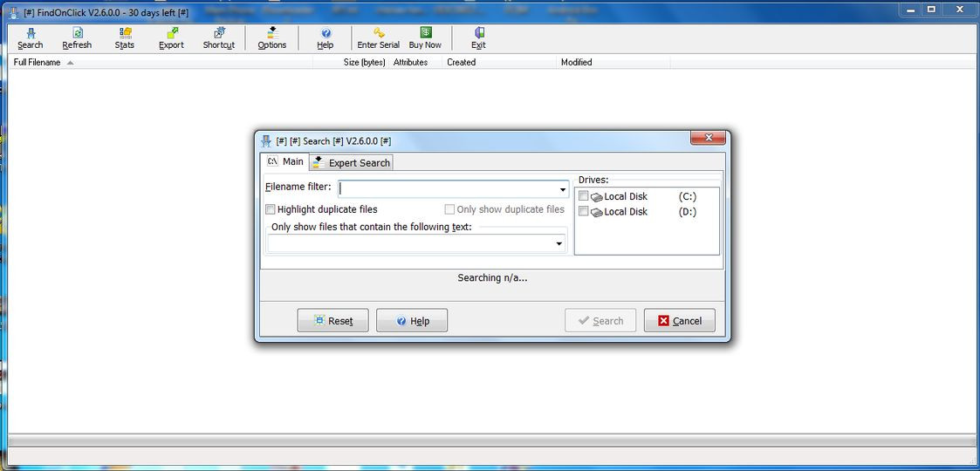Image resolution: width=980 pixels, height=471 pixels.
Task: Sort by Modified column header
Action: [613, 63]
